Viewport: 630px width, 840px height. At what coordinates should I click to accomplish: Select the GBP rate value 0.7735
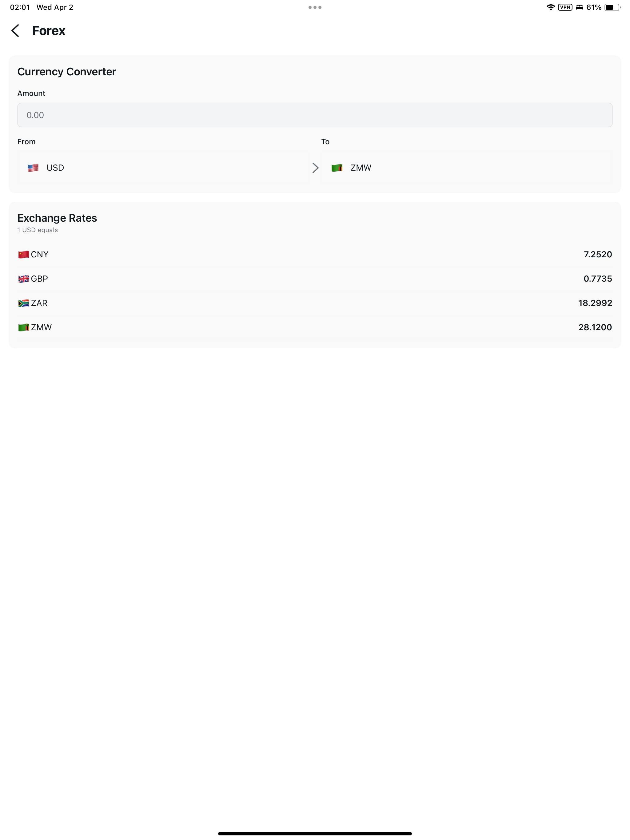tap(598, 279)
